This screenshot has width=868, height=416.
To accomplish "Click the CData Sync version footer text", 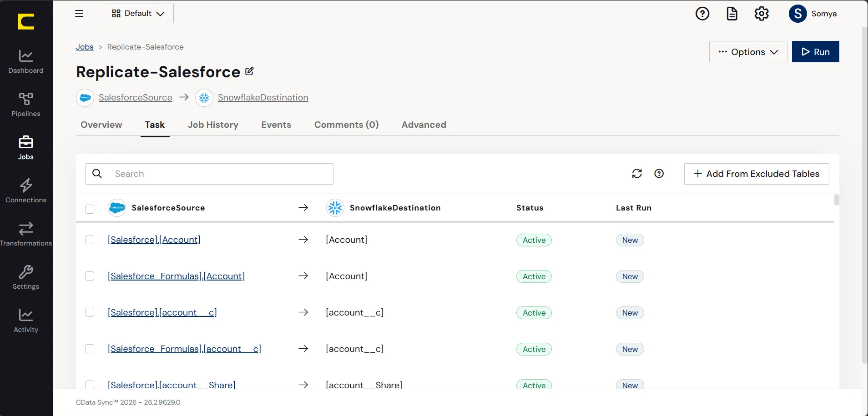I will click(128, 402).
